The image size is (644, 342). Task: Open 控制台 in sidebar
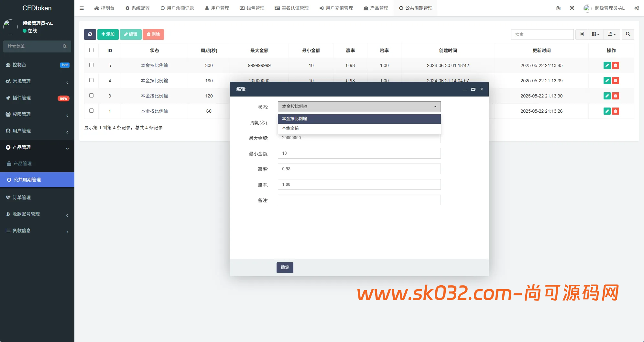point(37,65)
